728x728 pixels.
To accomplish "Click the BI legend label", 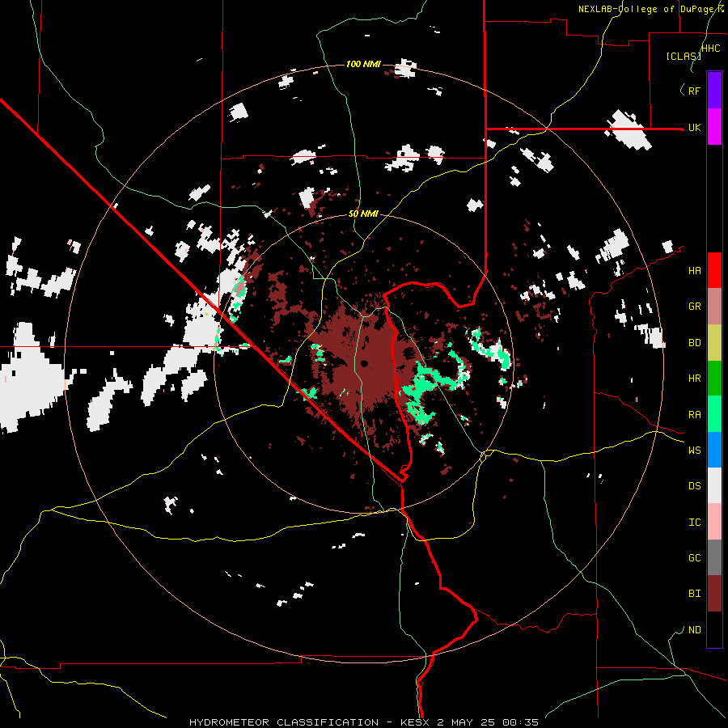I will pos(694,594).
